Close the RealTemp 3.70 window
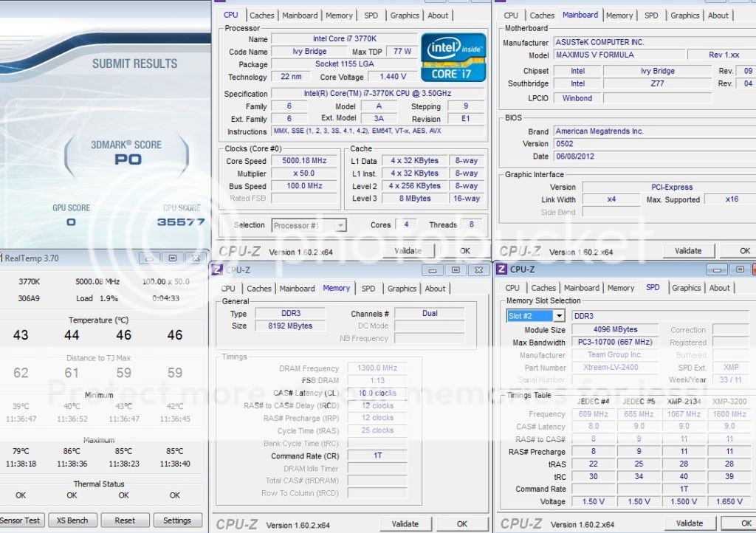The width and height of the screenshot is (756, 533). click(x=195, y=259)
